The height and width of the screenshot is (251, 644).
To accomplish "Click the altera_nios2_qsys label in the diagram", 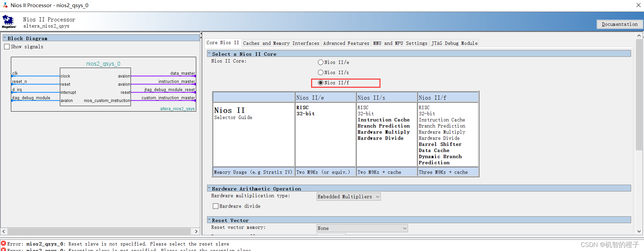I will (177, 109).
